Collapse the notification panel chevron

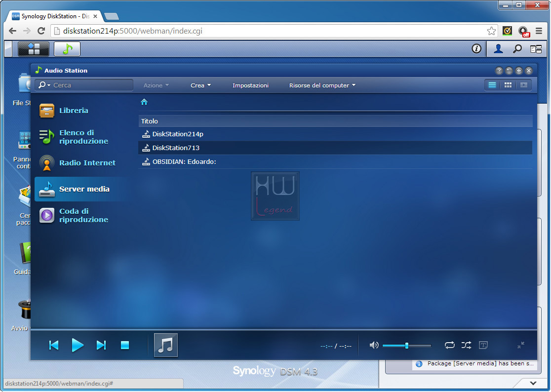coord(533,383)
